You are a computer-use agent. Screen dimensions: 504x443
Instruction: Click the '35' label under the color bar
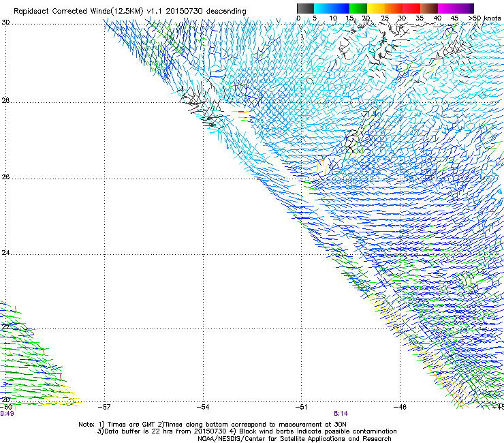(420, 18)
